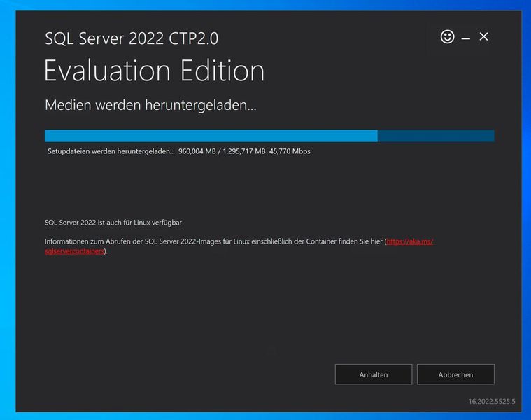The height and width of the screenshot is (420, 531).
Task: Click the download progress bar
Action: tap(269, 136)
